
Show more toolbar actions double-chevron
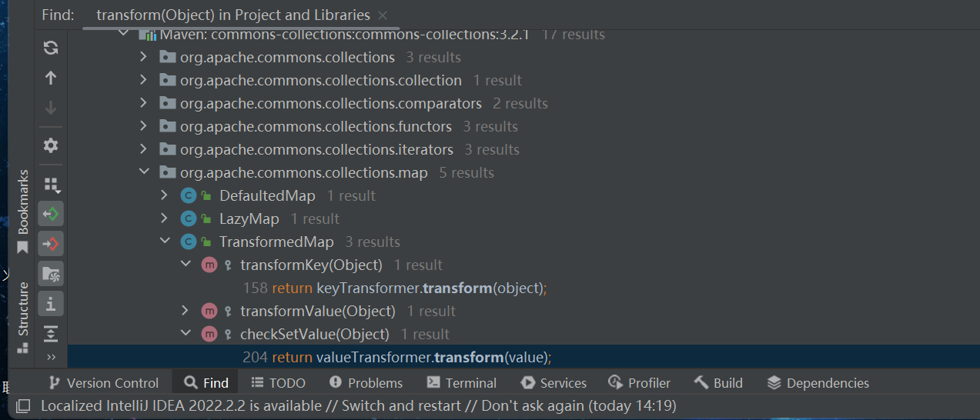(51, 357)
